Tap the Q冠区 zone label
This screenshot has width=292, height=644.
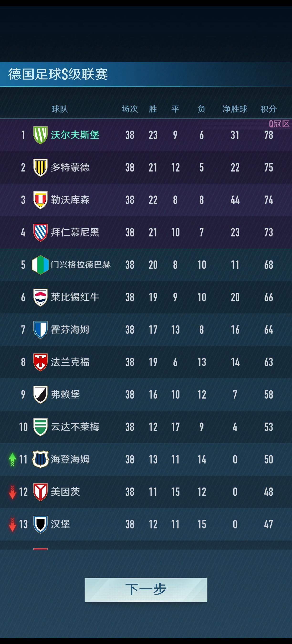pos(279,124)
